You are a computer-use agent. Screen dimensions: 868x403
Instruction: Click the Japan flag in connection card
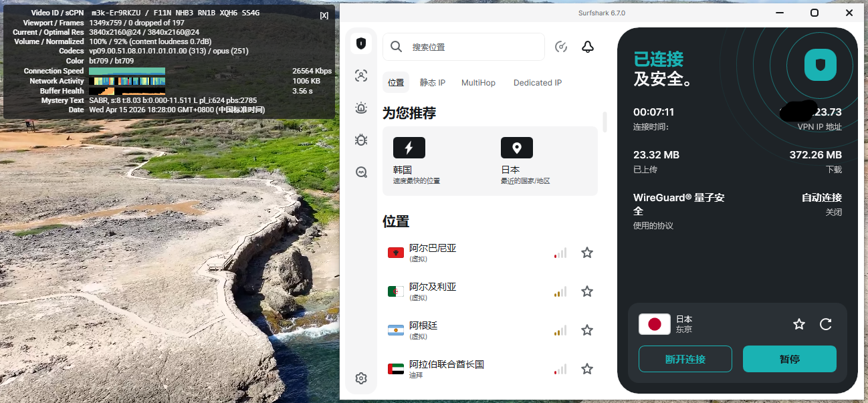pyautogui.click(x=655, y=324)
